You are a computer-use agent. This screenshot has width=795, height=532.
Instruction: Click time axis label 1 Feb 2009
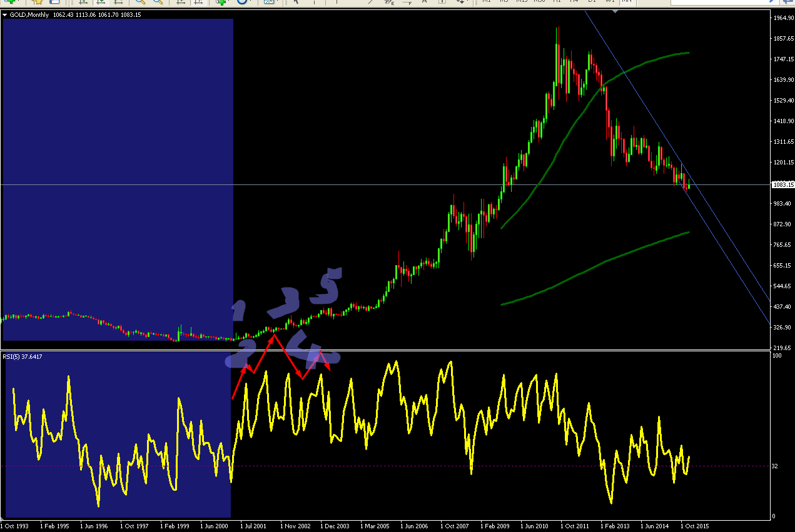click(495, 526)
